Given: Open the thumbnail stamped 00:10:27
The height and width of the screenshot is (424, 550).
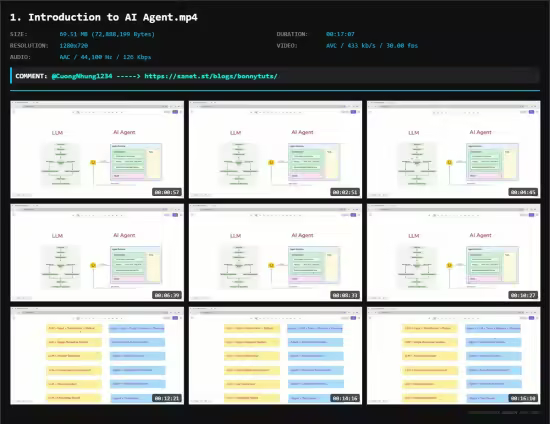Looking at the screenshot, I should click(454, 253).
